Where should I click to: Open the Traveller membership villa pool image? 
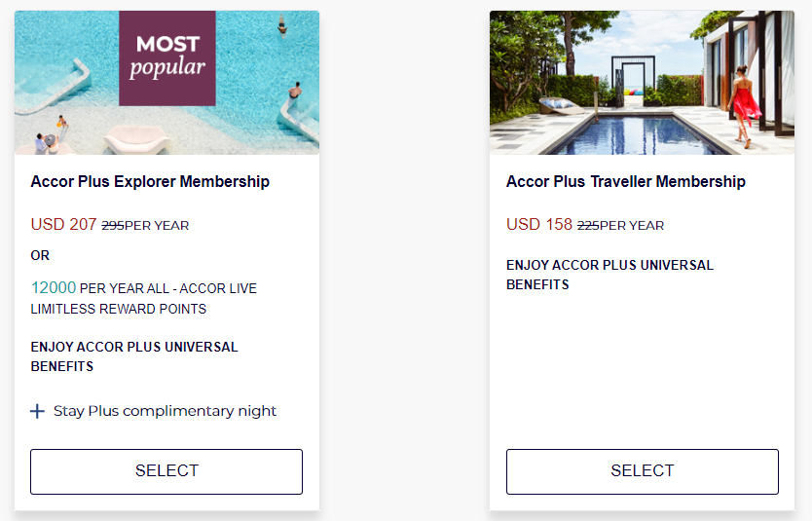643,83
